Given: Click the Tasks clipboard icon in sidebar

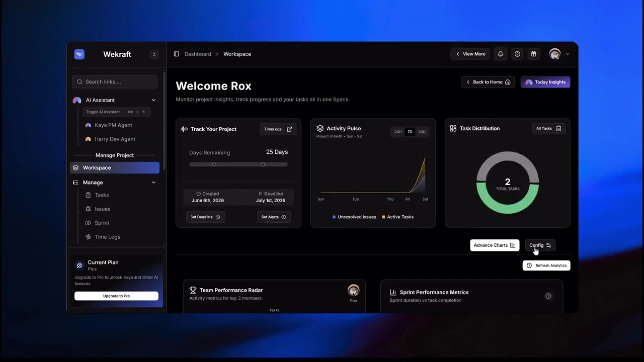Looking at the screenshot, I should click(x=88, y=195).
